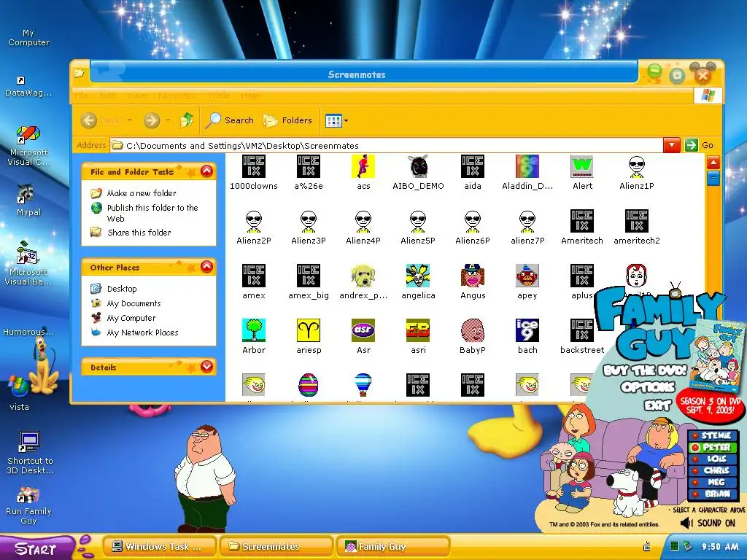This screenshot has height=560, width=747.
Task: Collapse the Other Places panel
Action: tap(206, 267)
